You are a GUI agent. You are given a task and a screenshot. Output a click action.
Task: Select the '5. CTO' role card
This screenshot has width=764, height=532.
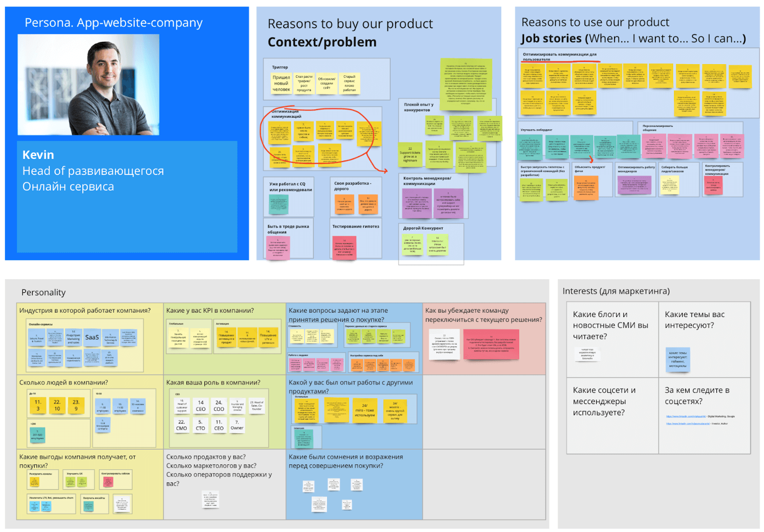(200, 426)
